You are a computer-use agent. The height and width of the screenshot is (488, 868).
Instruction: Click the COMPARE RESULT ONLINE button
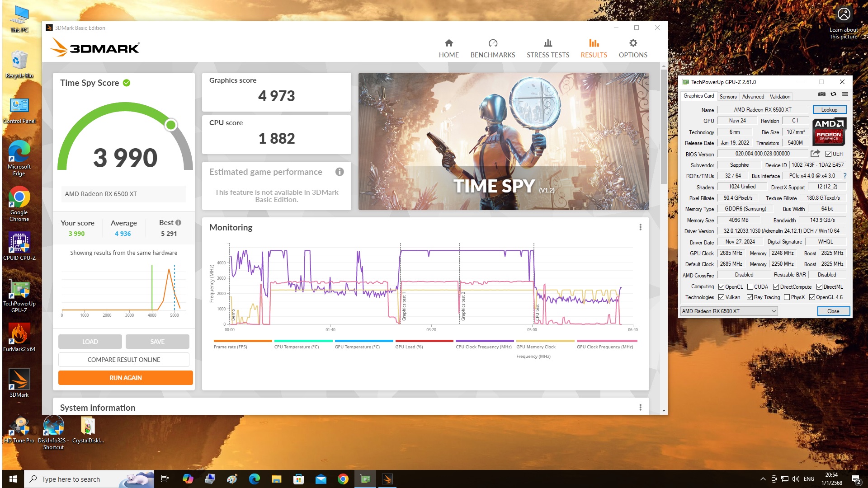[123, 360]
